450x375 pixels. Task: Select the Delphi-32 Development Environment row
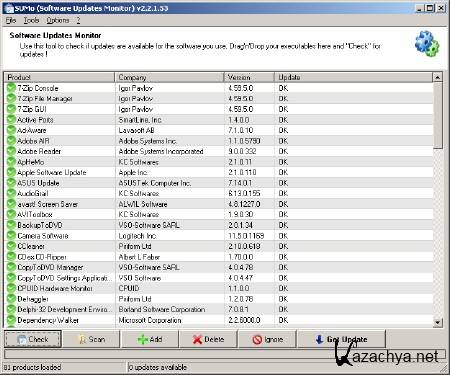pos(219,310)
